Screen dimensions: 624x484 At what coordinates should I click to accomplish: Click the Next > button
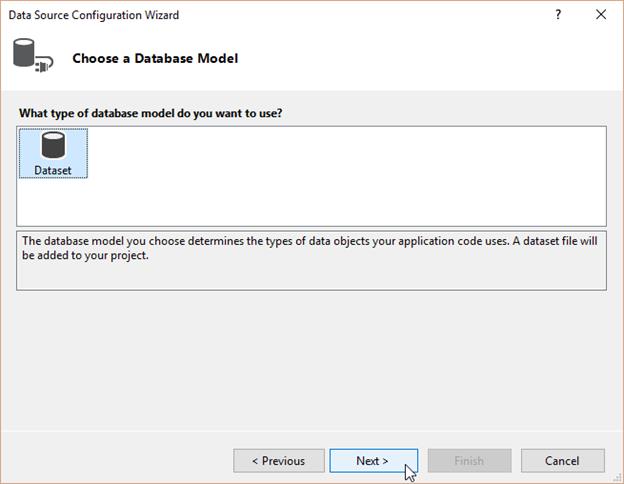click(374, 461)
